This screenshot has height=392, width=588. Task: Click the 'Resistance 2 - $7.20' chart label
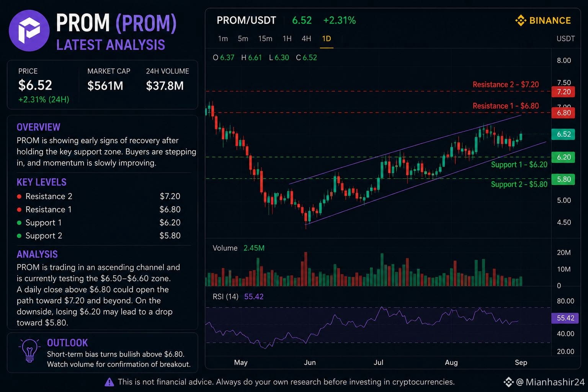[x=506, y=85]
